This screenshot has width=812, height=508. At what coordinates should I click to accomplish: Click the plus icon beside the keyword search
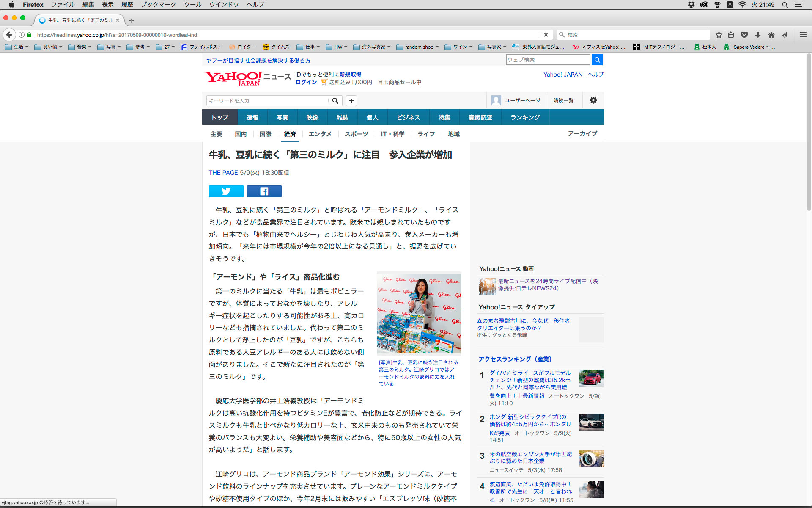[x=351, y=101]
